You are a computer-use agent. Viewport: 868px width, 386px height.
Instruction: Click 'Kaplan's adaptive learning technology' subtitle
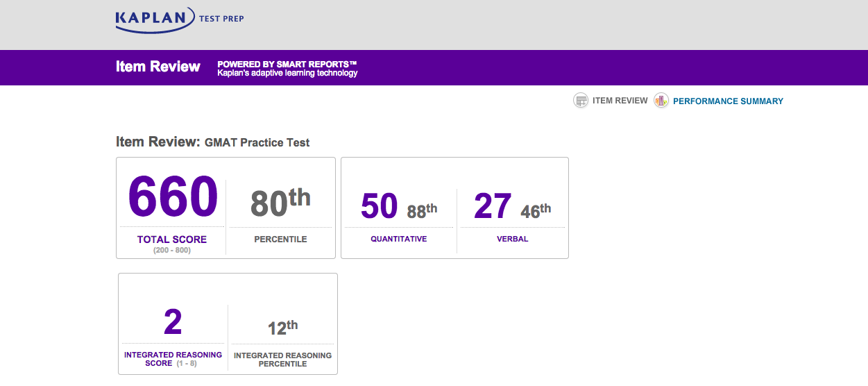tap(287, 73)
